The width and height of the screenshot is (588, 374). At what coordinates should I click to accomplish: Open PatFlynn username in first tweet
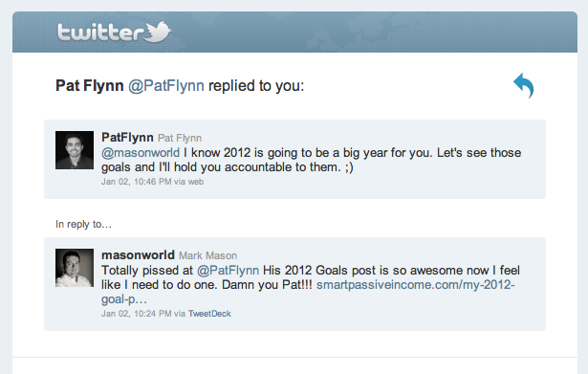[127, 138]
